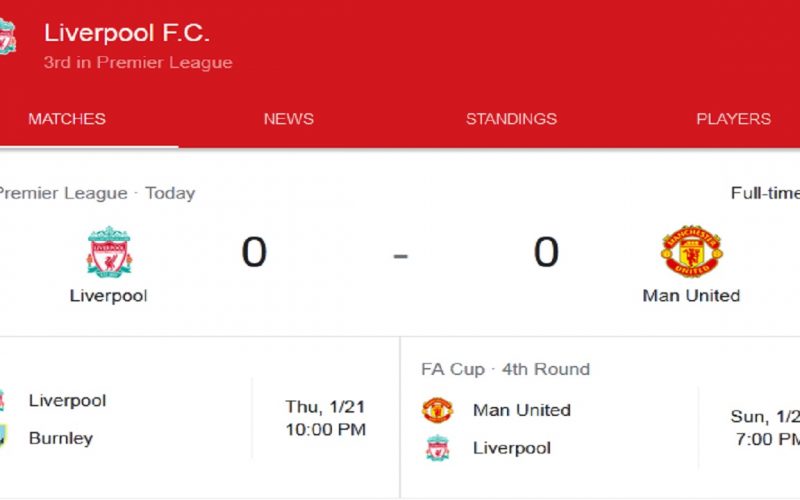Image resolution: width=800 pixels, height=500 pixels.
Task: Open the PLAYERS tab
Action: (x=734, y=119)
